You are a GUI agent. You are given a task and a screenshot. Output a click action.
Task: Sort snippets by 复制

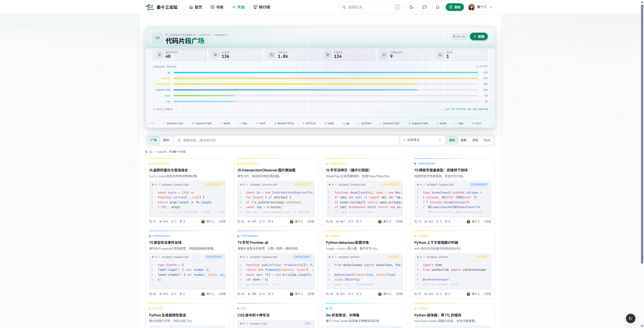pos(463,140)
